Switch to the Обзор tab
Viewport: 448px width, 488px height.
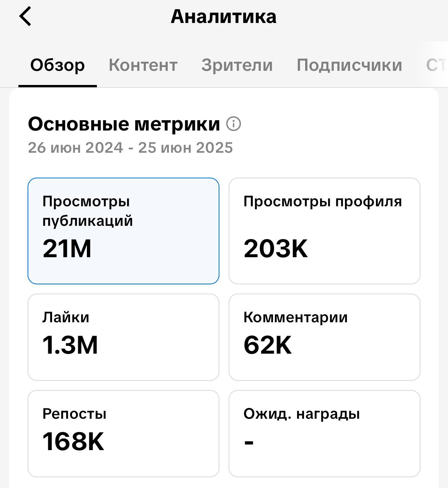tap(57, 65)
